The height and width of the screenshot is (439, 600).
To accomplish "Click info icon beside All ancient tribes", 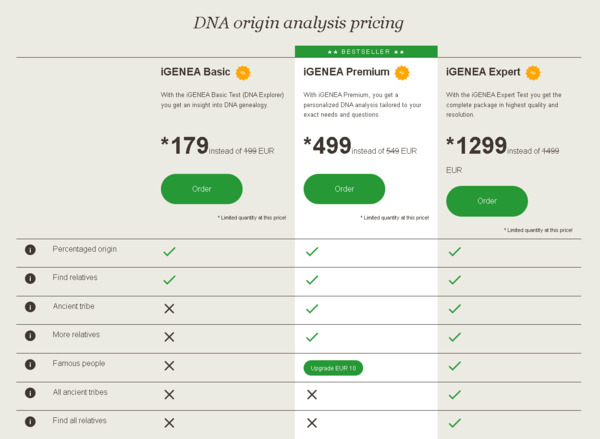I will 30,393.
